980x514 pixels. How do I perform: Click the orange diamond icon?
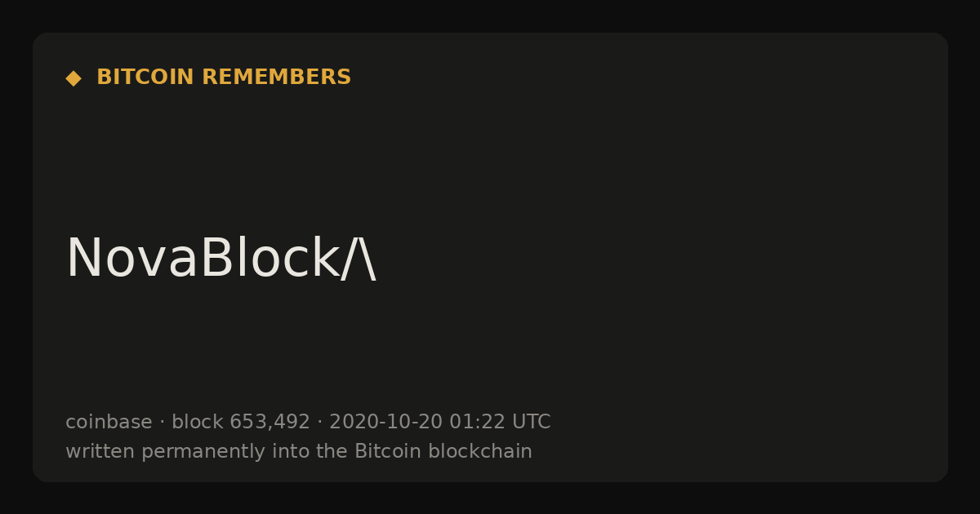[73, 78]
